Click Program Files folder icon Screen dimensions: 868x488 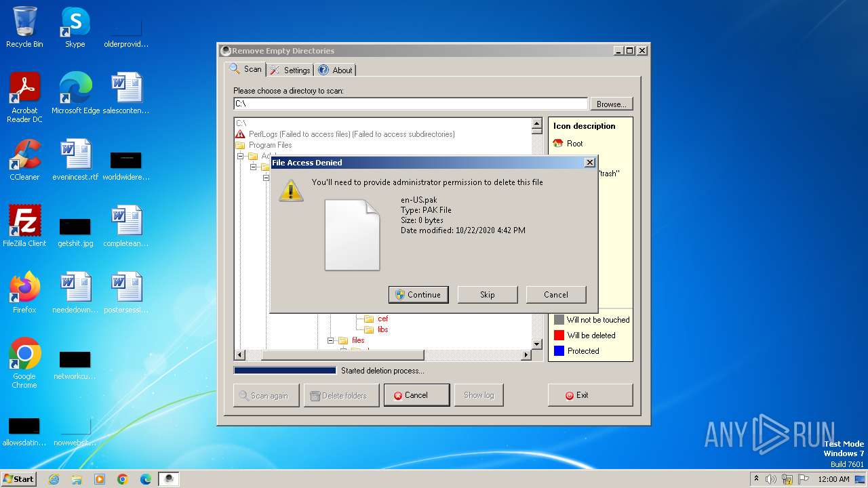(240, 145)
